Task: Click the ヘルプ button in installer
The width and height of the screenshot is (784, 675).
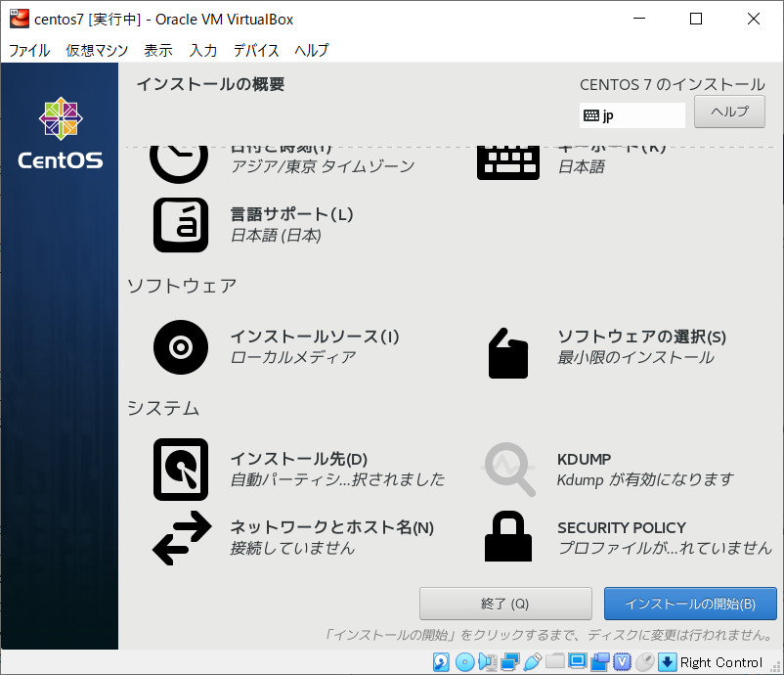Action: click(x=729, y=112)
